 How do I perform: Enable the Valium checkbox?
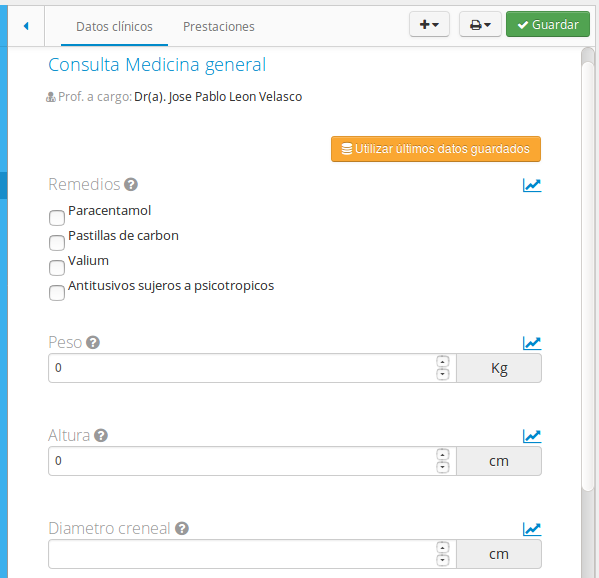[x=57, y=268]
